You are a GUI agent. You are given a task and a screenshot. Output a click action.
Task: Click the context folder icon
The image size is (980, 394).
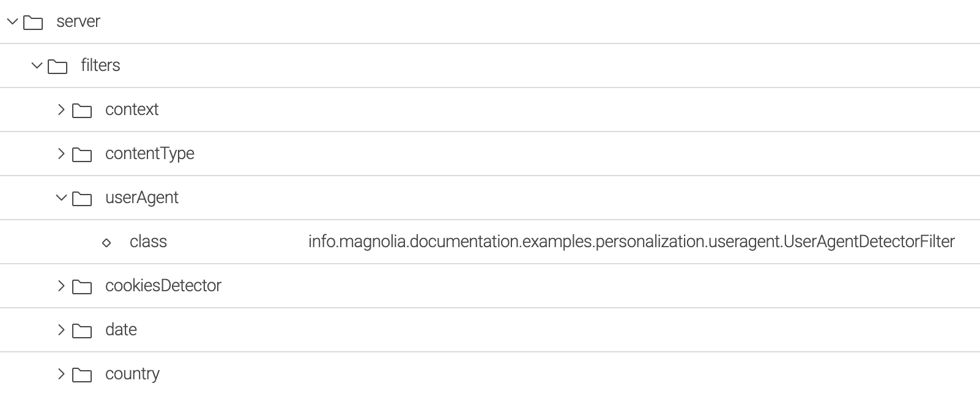click(82, 111)
